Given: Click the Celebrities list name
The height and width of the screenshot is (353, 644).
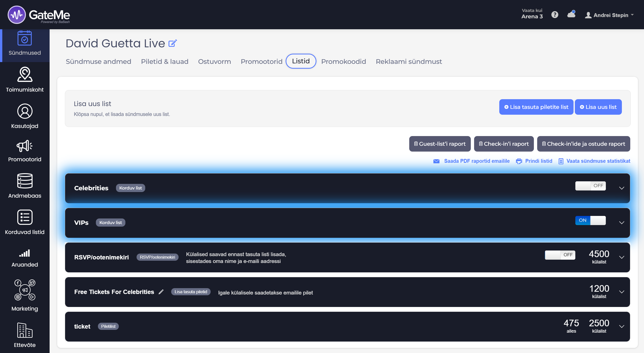Looking at the screenshot, I should [91, 188].
